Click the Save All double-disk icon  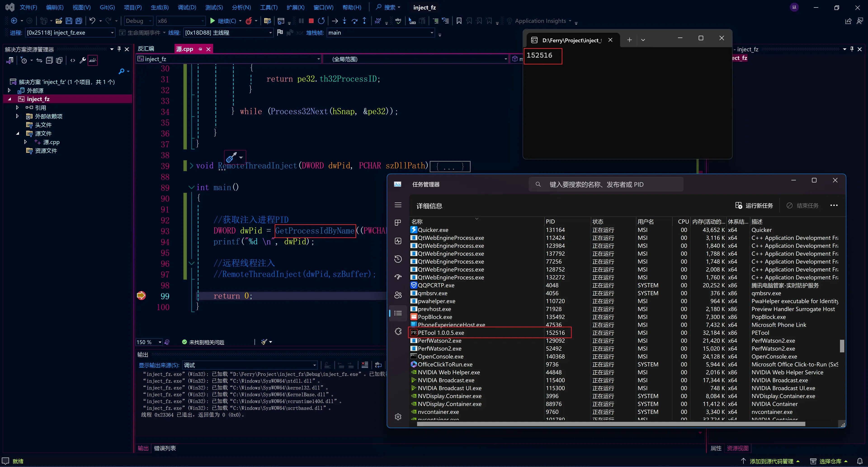pos(78,21)
